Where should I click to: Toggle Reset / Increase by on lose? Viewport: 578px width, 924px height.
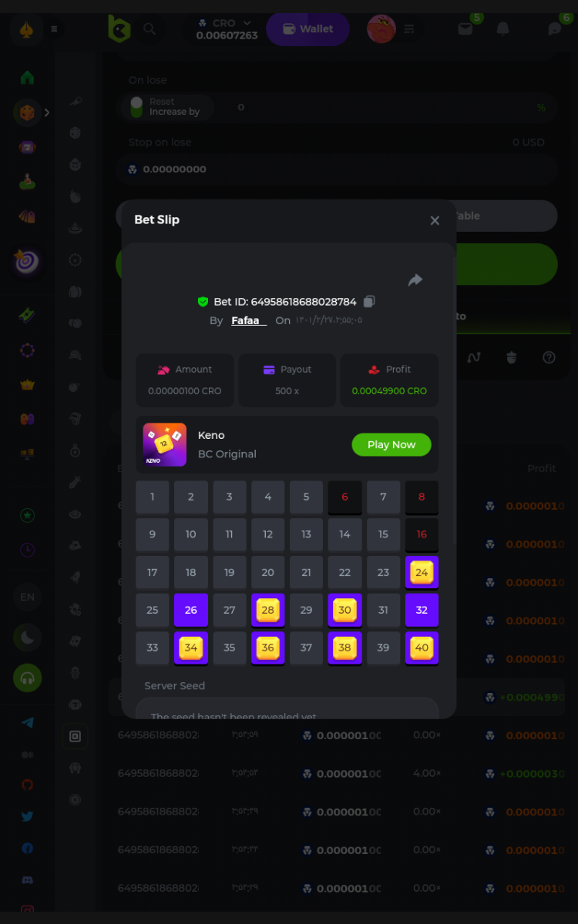(136, 107)
